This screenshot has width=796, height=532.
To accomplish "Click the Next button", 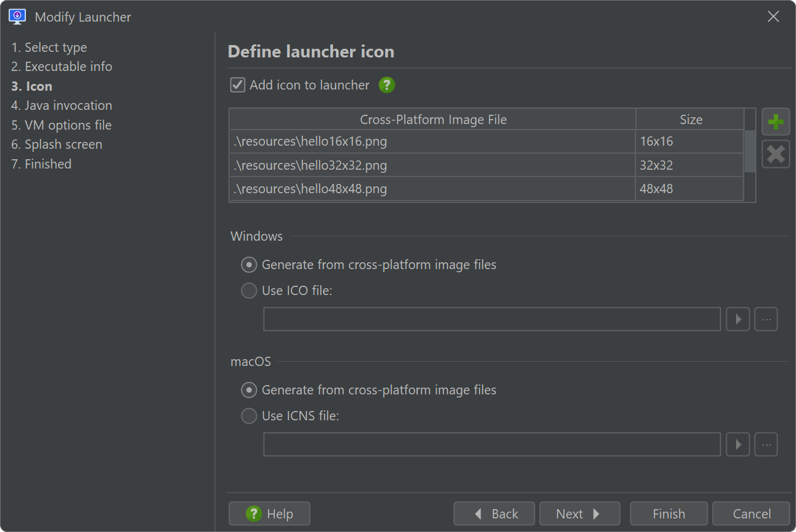I will coord(580,513).
